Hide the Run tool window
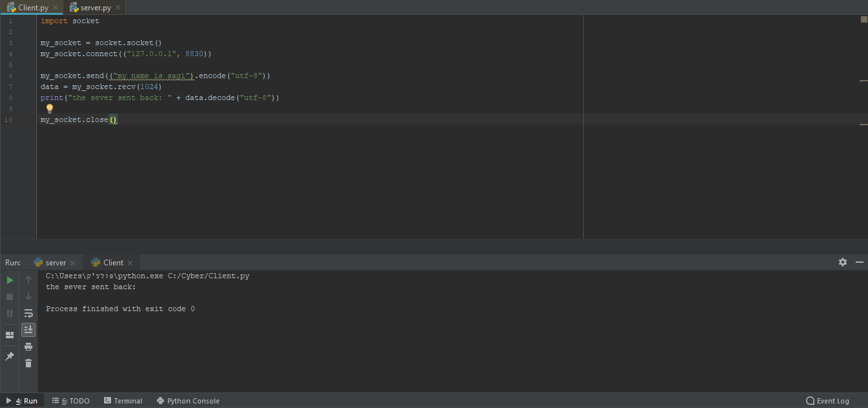This screenshot has height=408, width=868. (x=860, y=262)
